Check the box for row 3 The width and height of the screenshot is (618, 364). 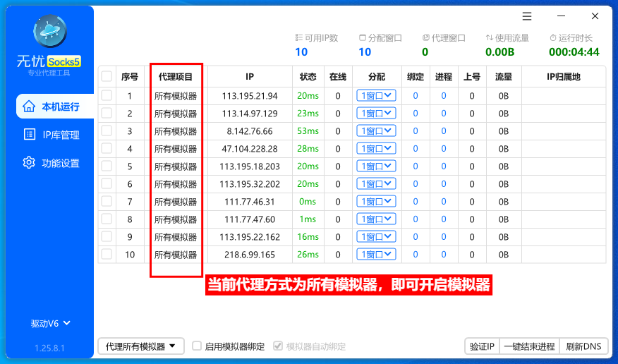coord(107,131)
